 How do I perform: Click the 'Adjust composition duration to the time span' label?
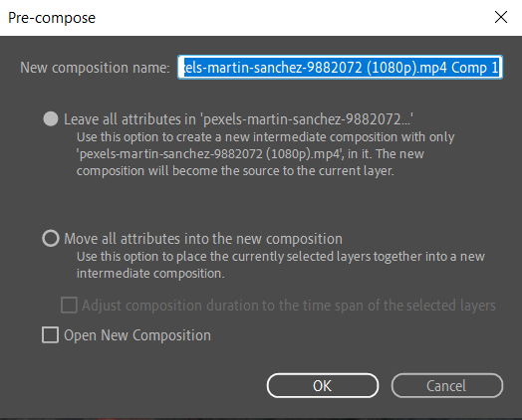click(289, 306)
